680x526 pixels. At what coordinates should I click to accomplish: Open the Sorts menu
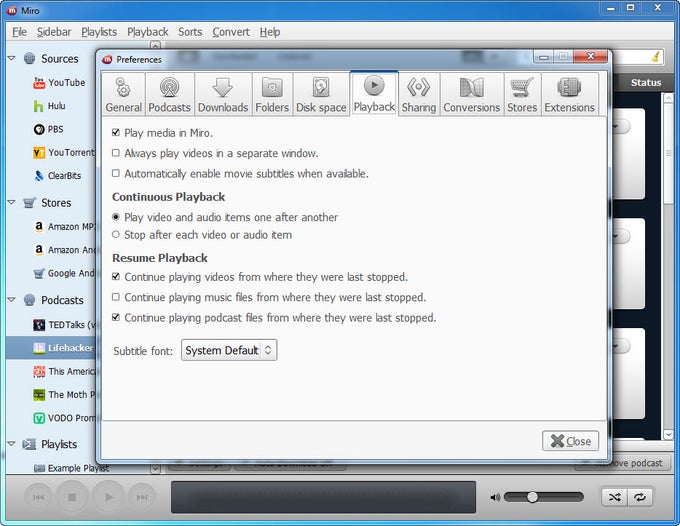(x=190, y=32)
